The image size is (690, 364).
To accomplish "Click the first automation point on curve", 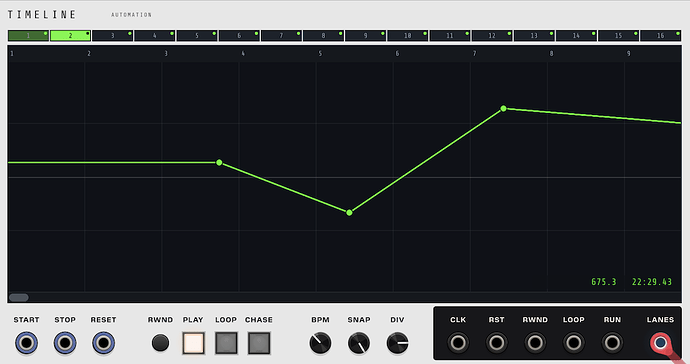I will (219, 162).
